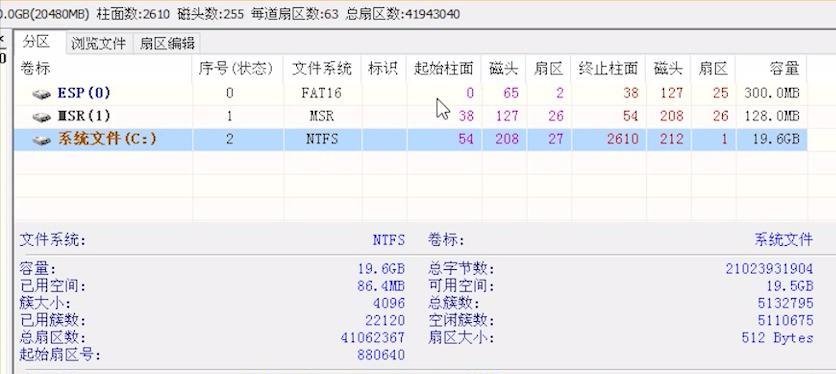This screenshot has width=836, height=374.
Task: Select the MSR(1) partition row
Action: pos(409,116)
